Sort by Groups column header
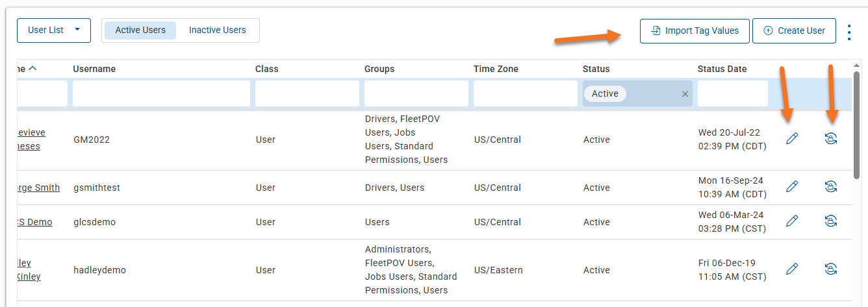The height and width of the screenshot is (307, 868). click(x=379, y=69)
